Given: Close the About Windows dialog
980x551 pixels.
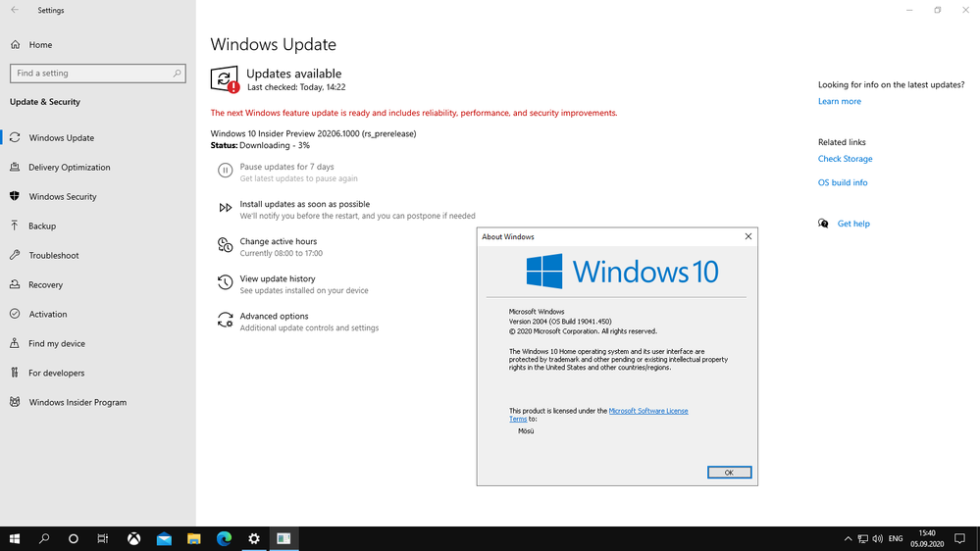Looking at the screenshot, I should [x=748, y=236].
